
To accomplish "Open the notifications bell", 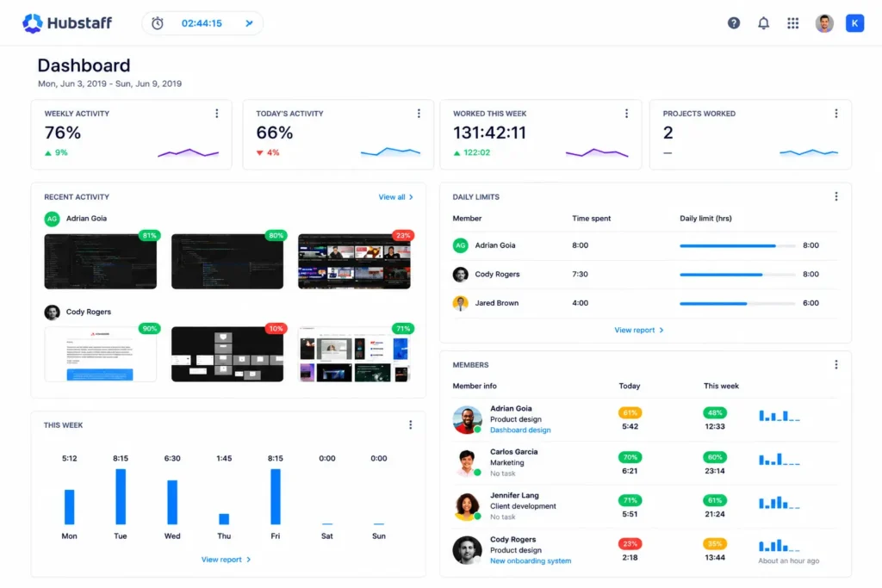I will 763,23.
